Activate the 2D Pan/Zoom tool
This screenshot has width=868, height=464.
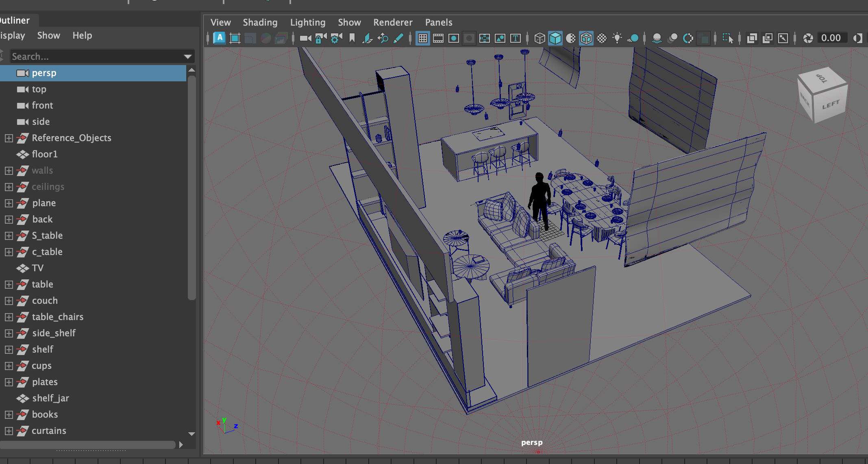[383, 38]
